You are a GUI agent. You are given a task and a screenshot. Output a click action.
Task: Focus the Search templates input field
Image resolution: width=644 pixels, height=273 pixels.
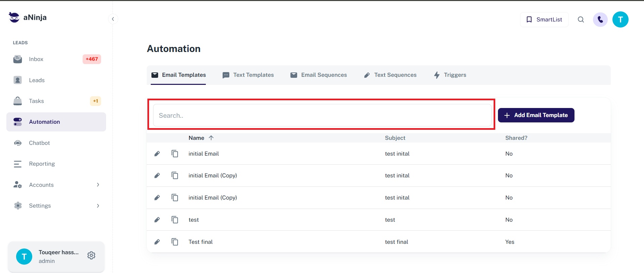coord(322,115)
